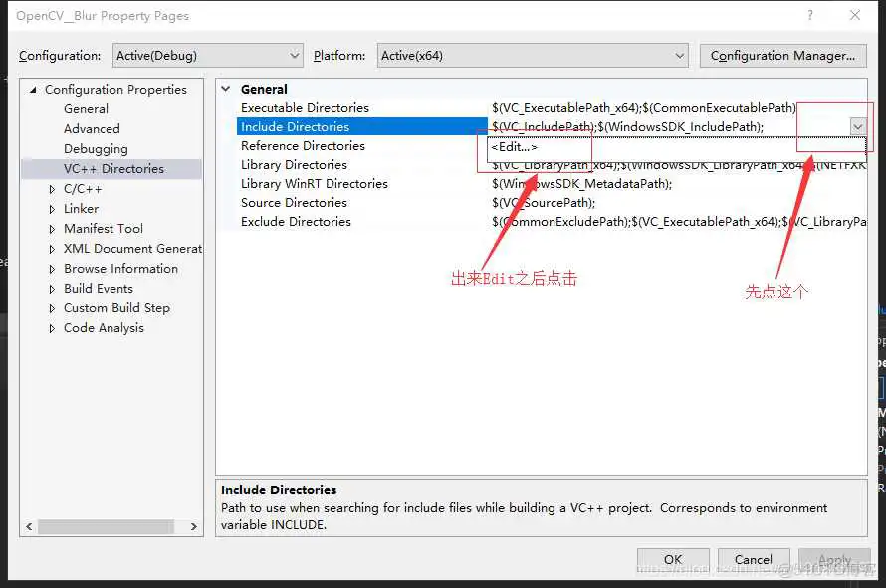Dismiss dialog with Cancel button
886x588 pixels.
(x=754, y=559)
